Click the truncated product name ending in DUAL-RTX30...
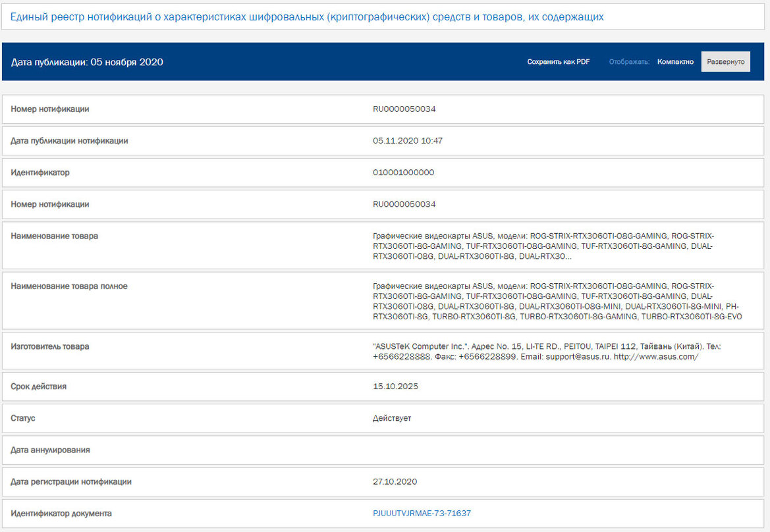 point(543,246)
